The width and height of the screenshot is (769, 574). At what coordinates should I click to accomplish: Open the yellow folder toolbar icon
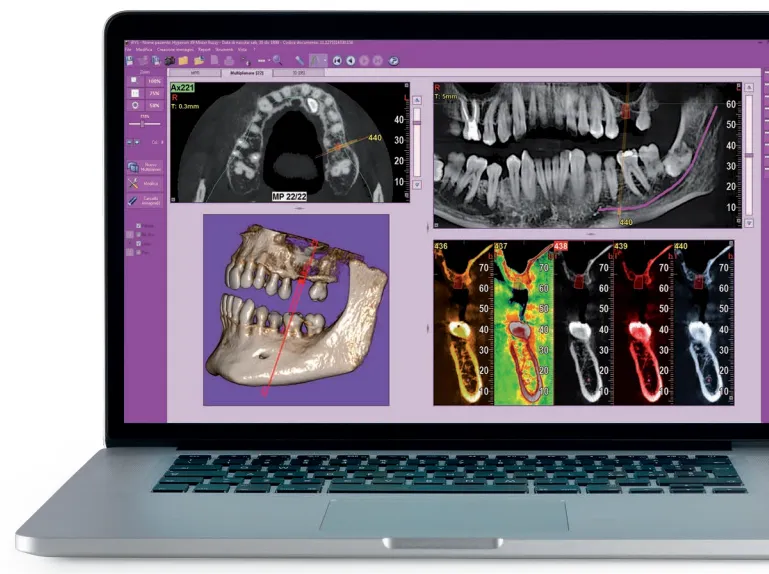pyautogui.click(x=183, y=60)
